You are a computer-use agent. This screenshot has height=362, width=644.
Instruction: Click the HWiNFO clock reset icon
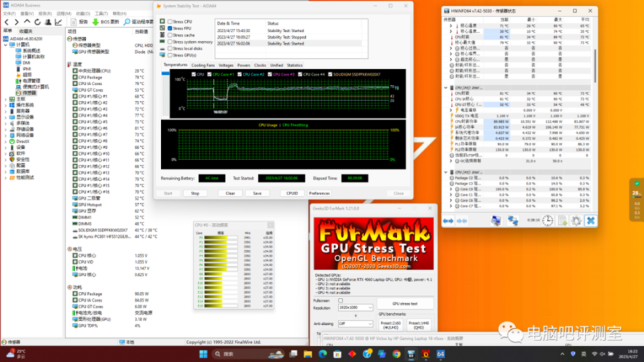point(547,221)
